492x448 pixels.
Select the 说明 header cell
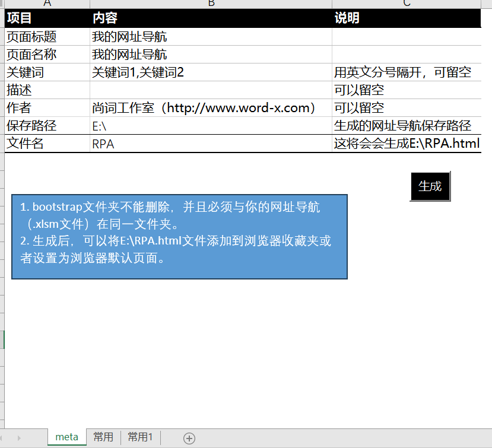coord(406,18)
